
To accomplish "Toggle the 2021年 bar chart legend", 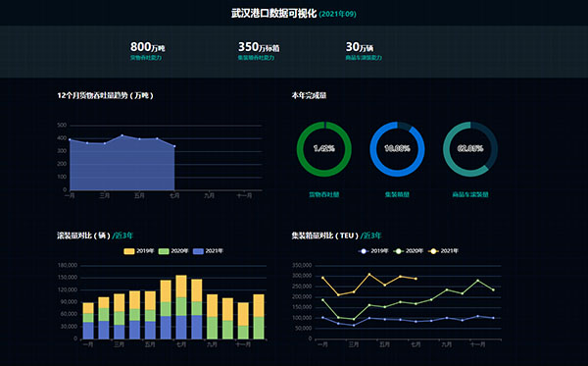I will pyautogui.click(x=208, y=251).
